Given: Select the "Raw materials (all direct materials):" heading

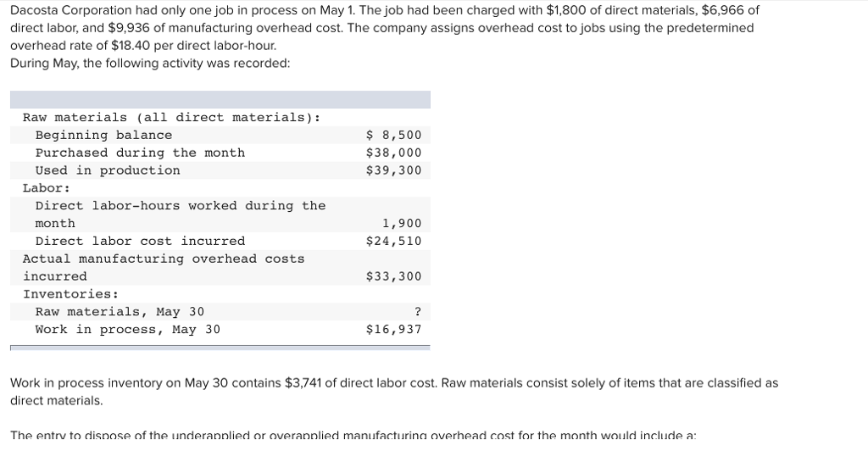Looking at the screenshot, I should tap(171, 118).
